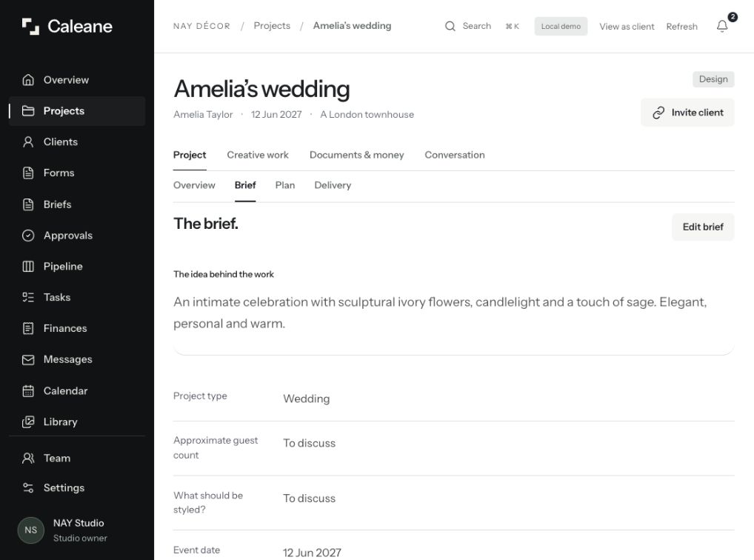Click the Project type label

click(200, 396)
